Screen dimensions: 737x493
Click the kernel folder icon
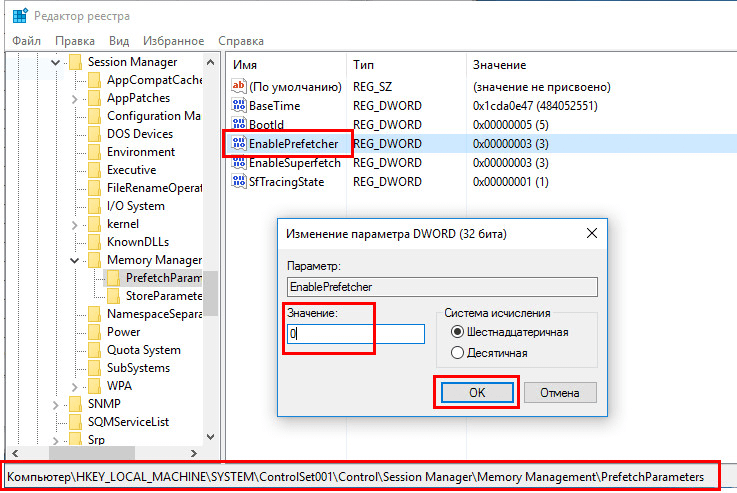94,224
